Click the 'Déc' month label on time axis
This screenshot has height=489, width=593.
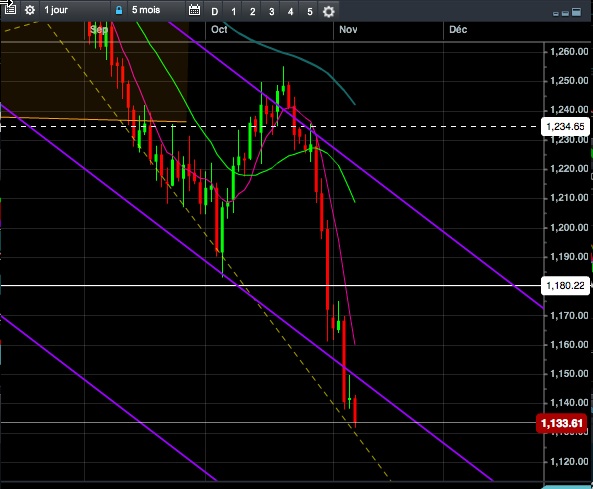(458, 29)
